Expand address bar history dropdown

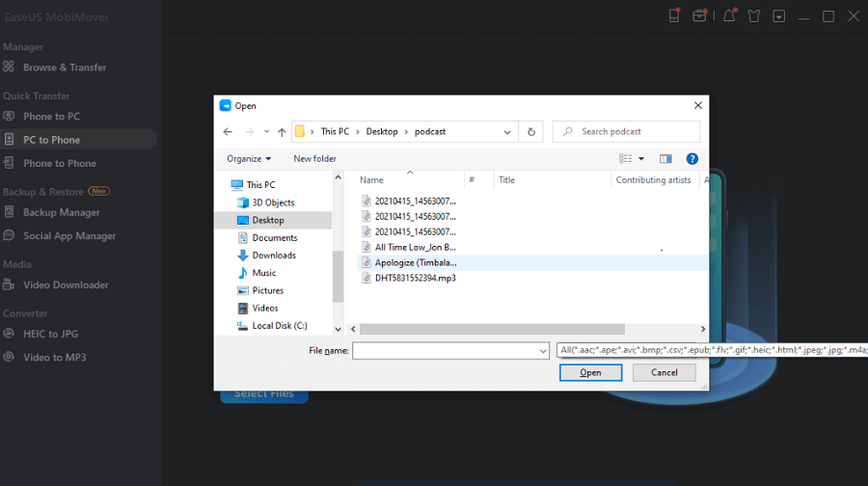pyautogui.click(x=506, y=132)
